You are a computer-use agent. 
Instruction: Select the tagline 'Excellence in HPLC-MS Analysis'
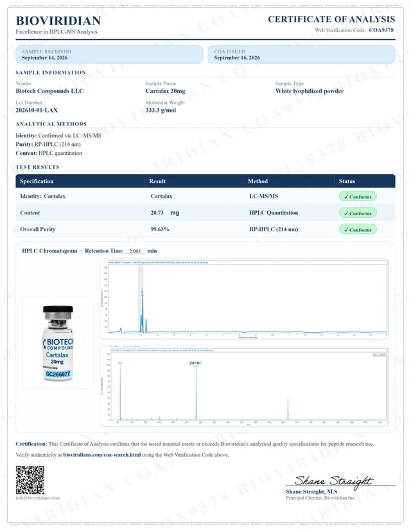57,31
